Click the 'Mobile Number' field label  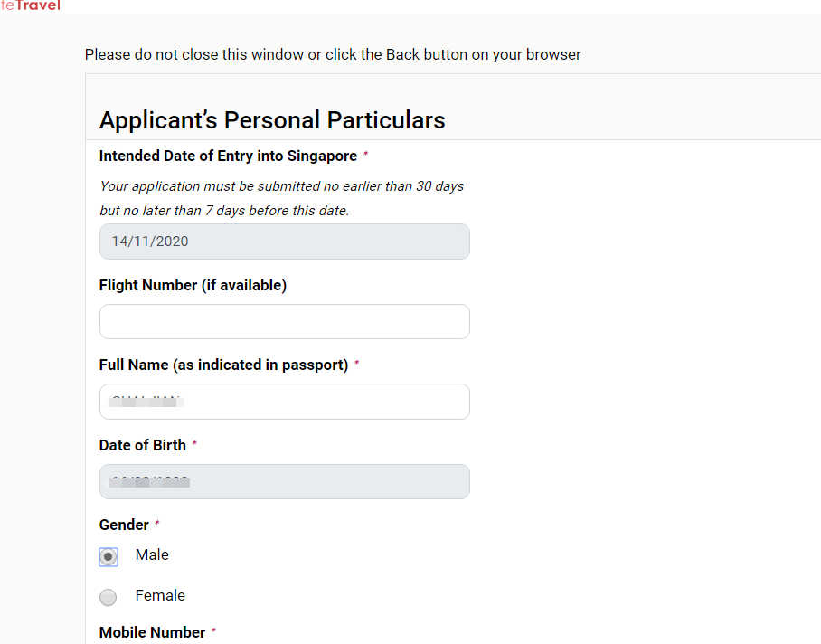(152, 632)
